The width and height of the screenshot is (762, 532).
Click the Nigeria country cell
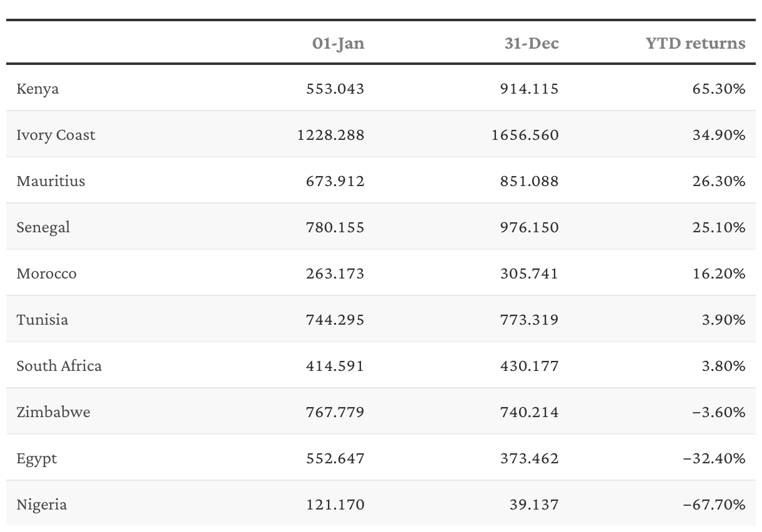41,505
